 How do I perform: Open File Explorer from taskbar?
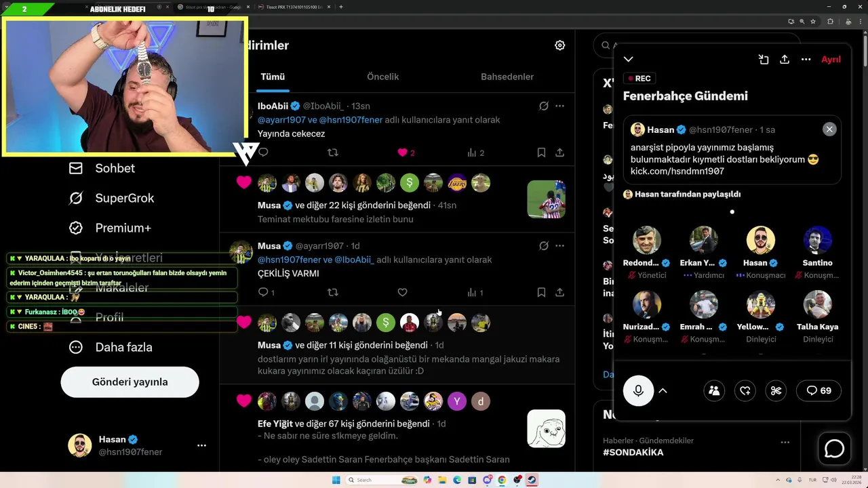(x=443, y=480)
